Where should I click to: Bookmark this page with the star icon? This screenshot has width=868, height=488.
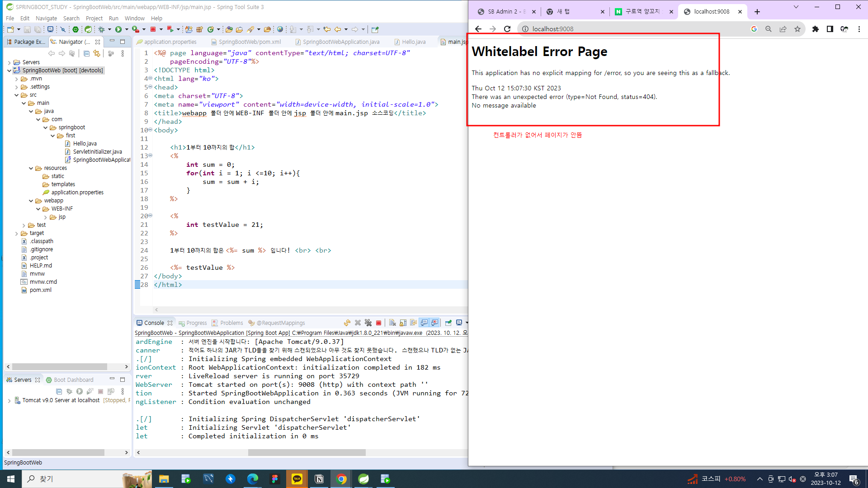coord(797,29)
